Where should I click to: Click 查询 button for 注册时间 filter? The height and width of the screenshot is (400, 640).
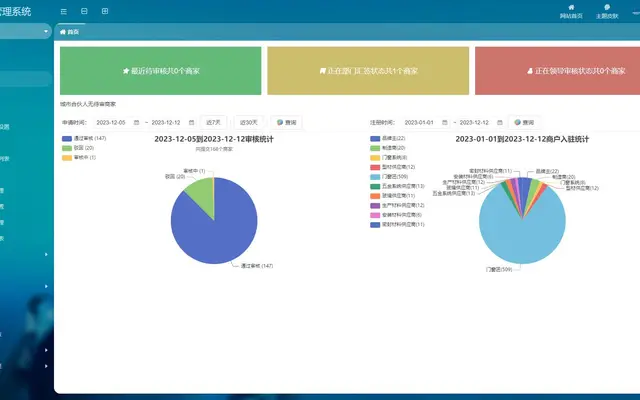[524, 122]
